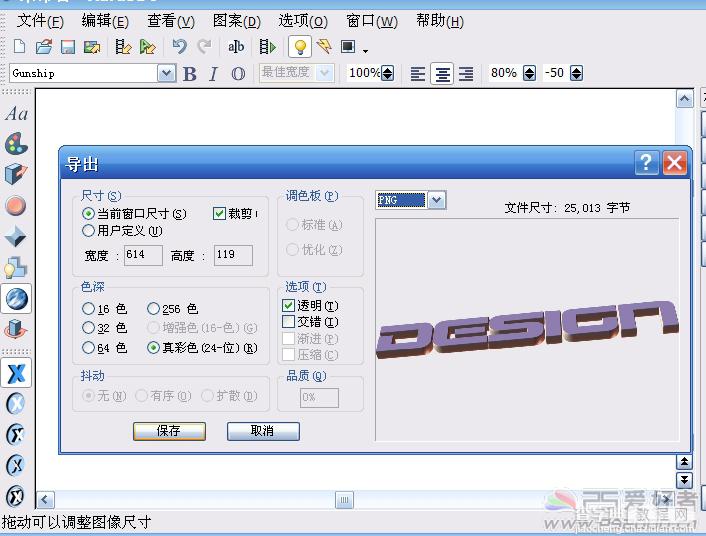Adjust the 80% spacing stepper
This screenshot has height=536, width=706.
click(530, 73)
